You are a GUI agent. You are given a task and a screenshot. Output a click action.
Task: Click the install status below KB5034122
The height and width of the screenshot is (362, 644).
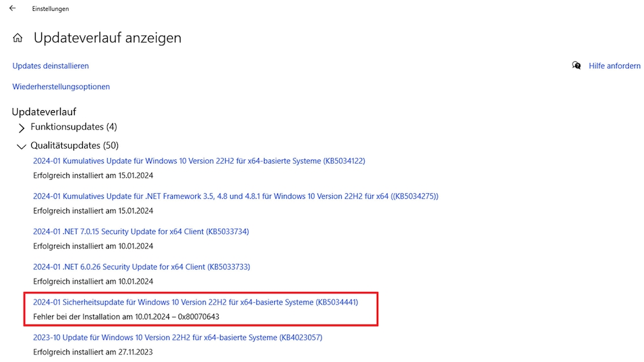[92, 176]
